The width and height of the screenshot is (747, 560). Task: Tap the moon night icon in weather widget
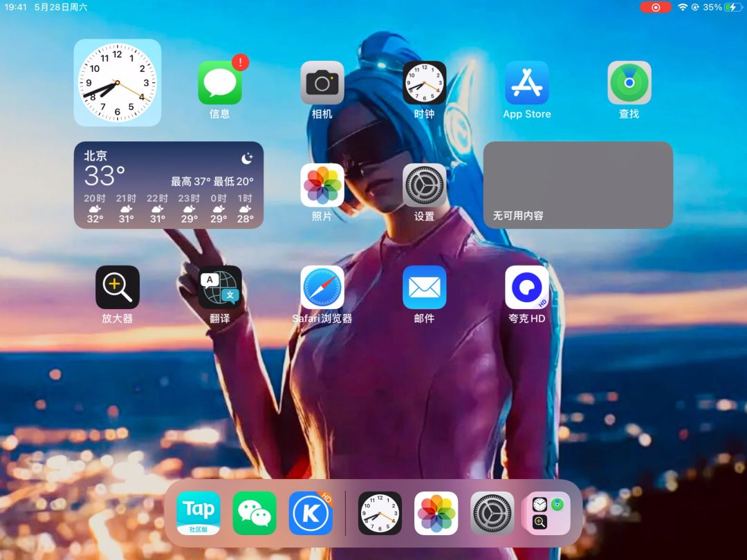247,158
